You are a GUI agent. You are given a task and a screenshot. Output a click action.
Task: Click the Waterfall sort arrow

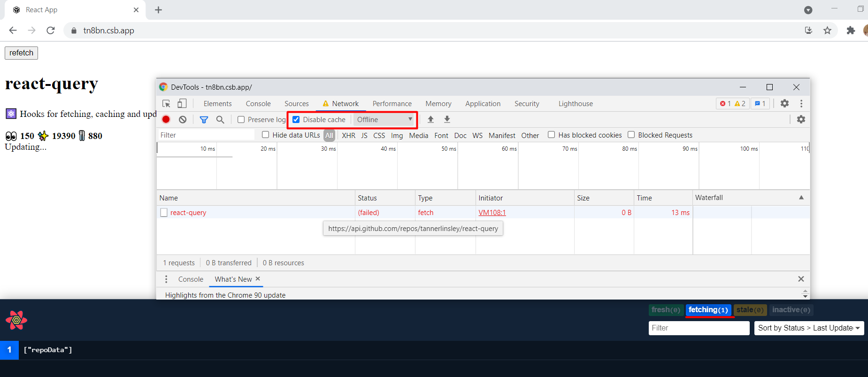(801, 198)
